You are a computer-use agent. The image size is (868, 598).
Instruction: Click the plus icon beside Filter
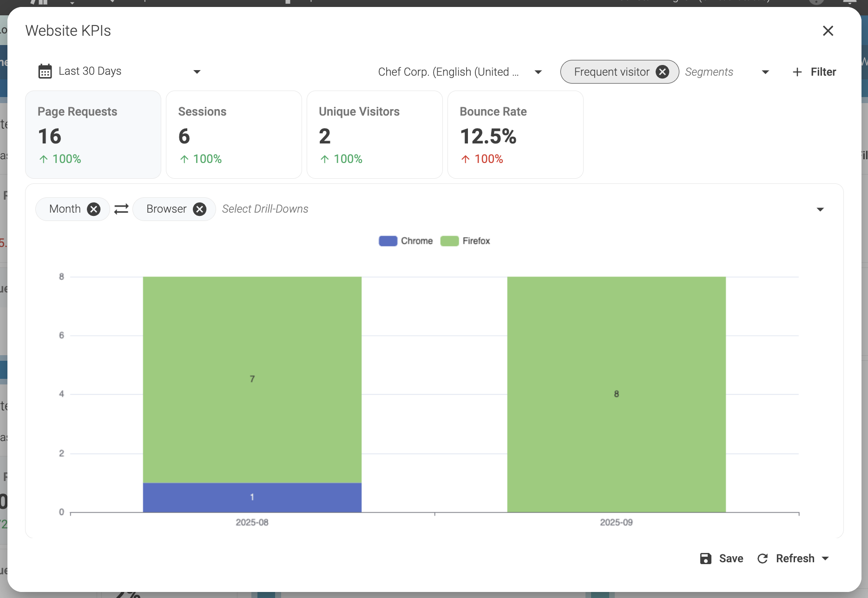pyautogui.click(x=797, y=71)
